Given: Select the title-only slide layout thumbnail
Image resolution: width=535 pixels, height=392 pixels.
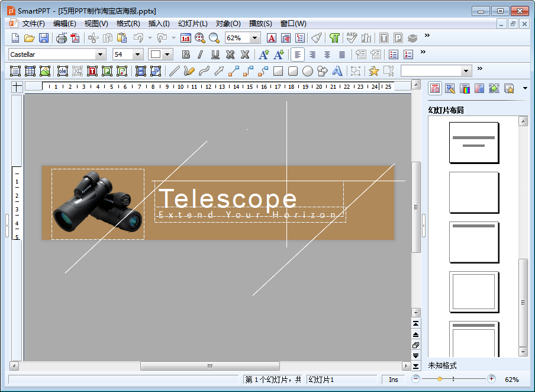Looking at the screenshot, I should coord(473,242).
